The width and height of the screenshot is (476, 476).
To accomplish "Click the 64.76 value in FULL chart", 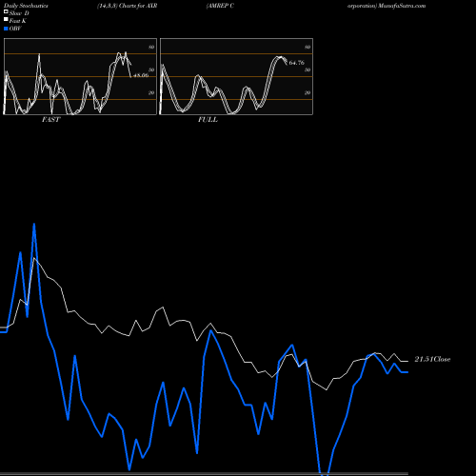I will click(296, 63).
